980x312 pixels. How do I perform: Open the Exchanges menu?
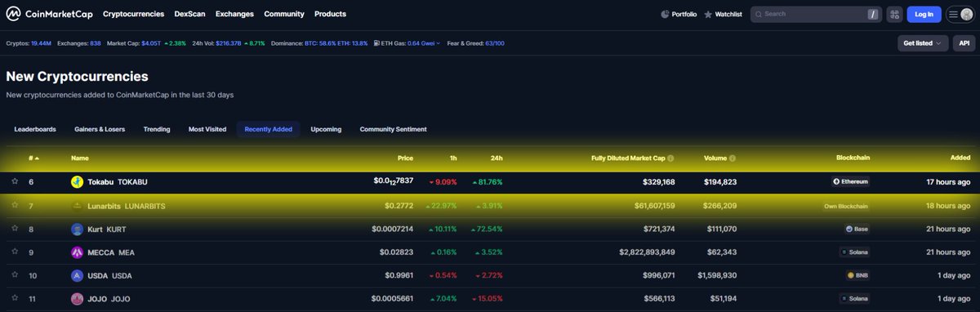(x=234, y=14)
